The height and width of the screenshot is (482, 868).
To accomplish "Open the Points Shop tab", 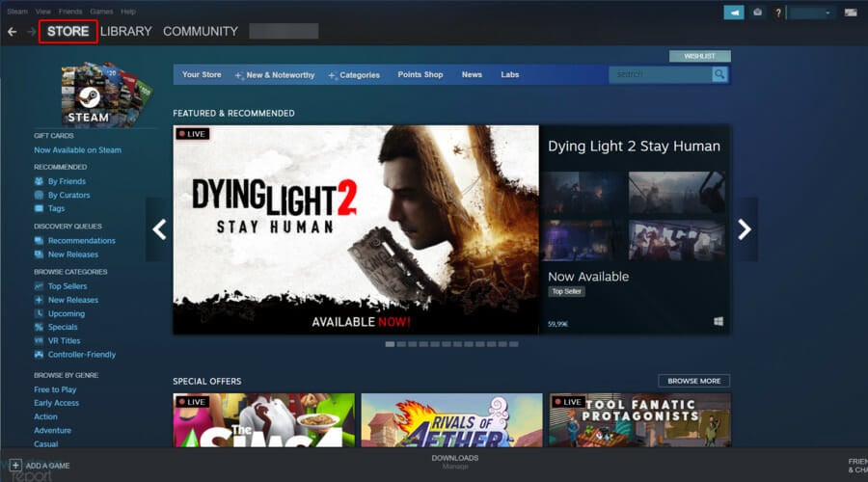I will (420, 74).
